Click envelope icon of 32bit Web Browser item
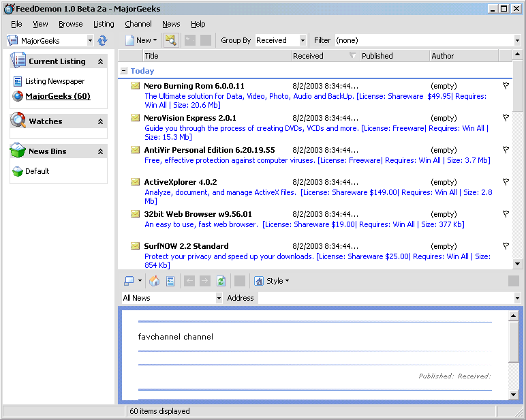The height and width of the screenshot is (420, 526). 135,214
